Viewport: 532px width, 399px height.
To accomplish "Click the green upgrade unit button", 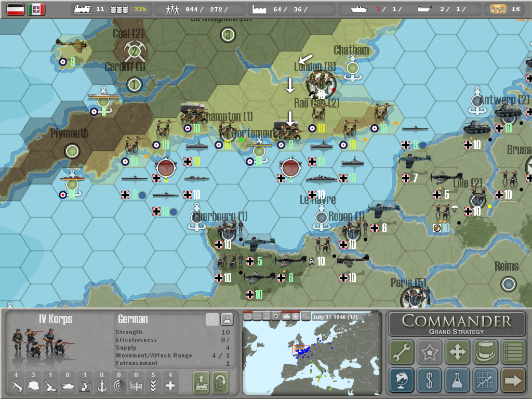I will click(x=202, y=382).
